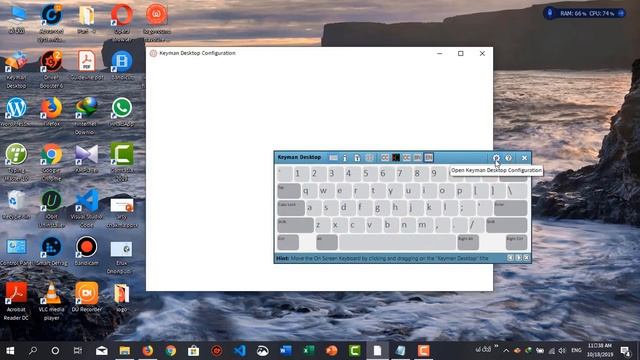
Task: Open the ENG language indicator in tray
Action: click(576, 351)
